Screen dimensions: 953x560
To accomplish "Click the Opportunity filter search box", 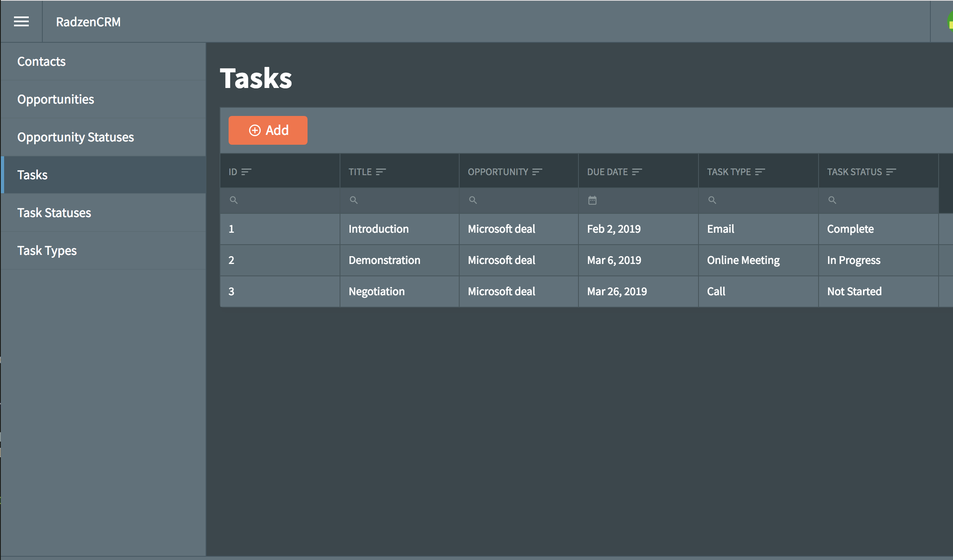I will (x=518, y=200).
